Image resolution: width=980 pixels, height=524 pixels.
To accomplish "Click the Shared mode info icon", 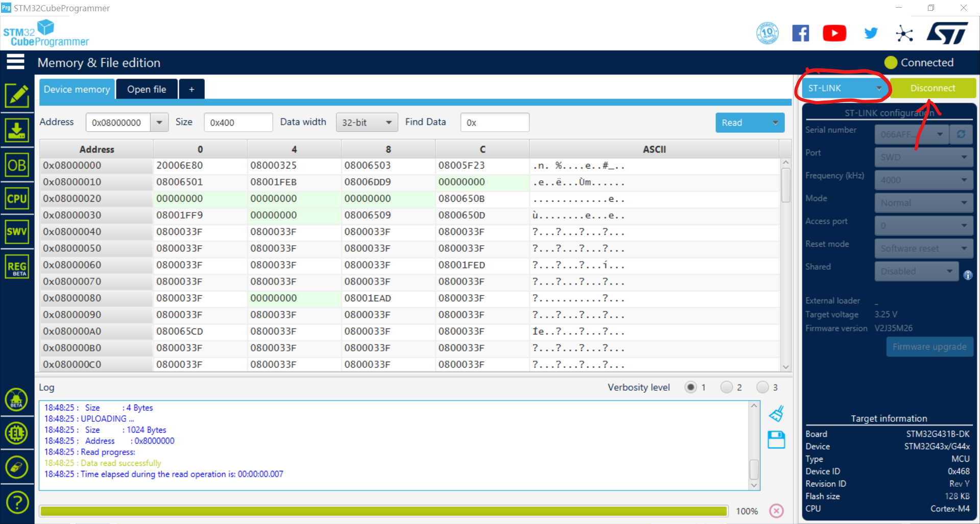I will (x=968, y=275).
